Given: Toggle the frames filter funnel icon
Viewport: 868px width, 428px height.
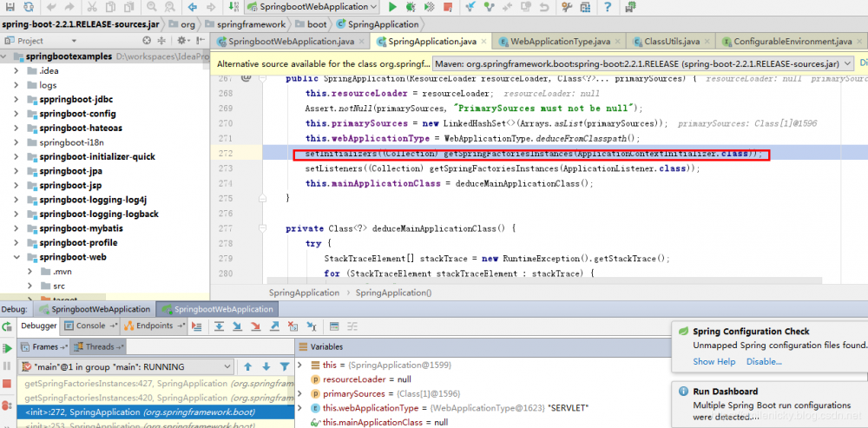Looking at the screenshot, I should pos(284,367).
